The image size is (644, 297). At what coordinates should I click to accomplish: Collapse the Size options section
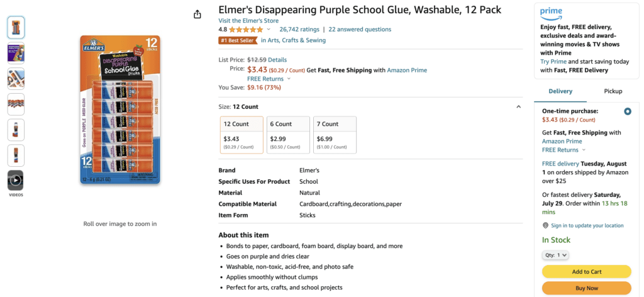click(518, 107)
